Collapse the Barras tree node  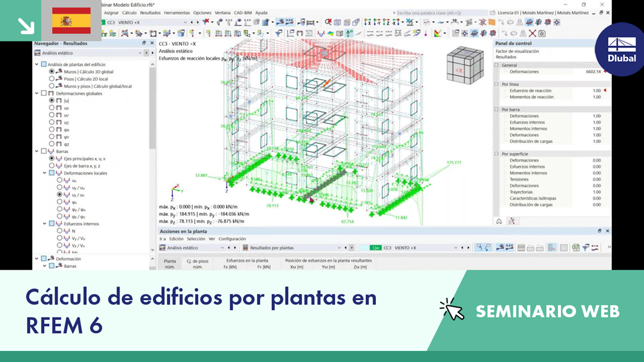pyautogui.click(x=37, y=151)
